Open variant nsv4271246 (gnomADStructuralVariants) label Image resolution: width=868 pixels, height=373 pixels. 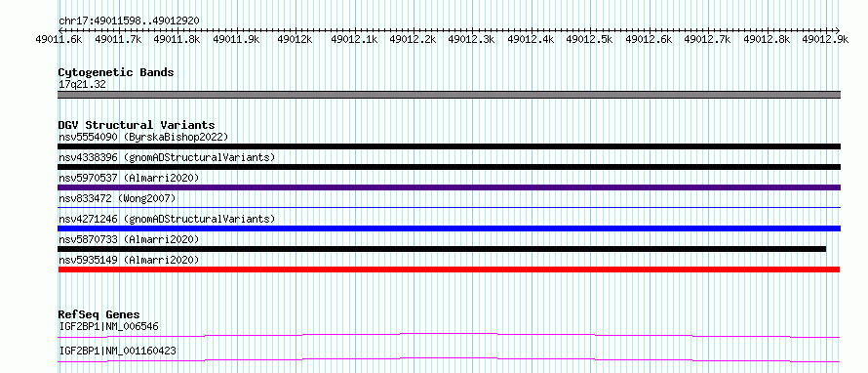pyautogui.click(x=167, y=219)
